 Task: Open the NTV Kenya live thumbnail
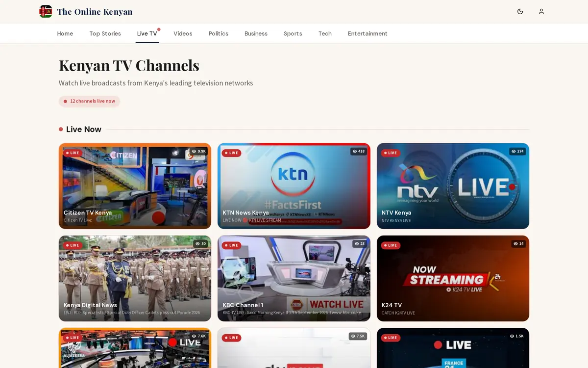(453, 186)
